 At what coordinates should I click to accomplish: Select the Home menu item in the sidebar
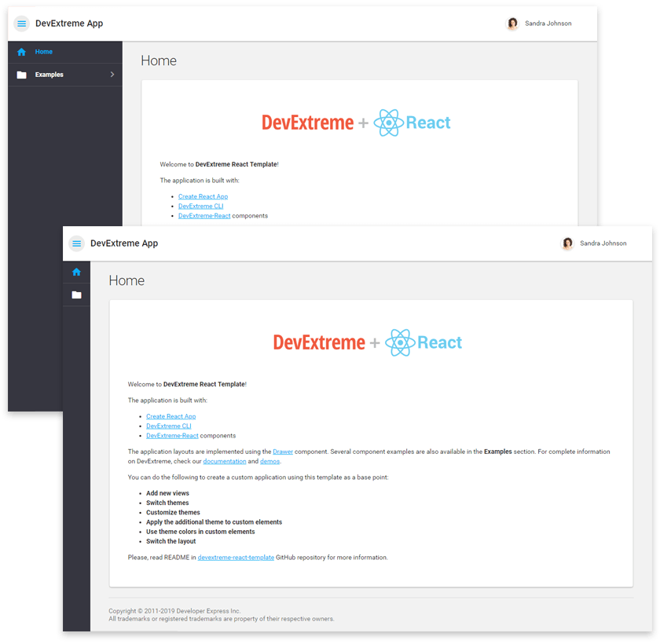coord(45,51)
